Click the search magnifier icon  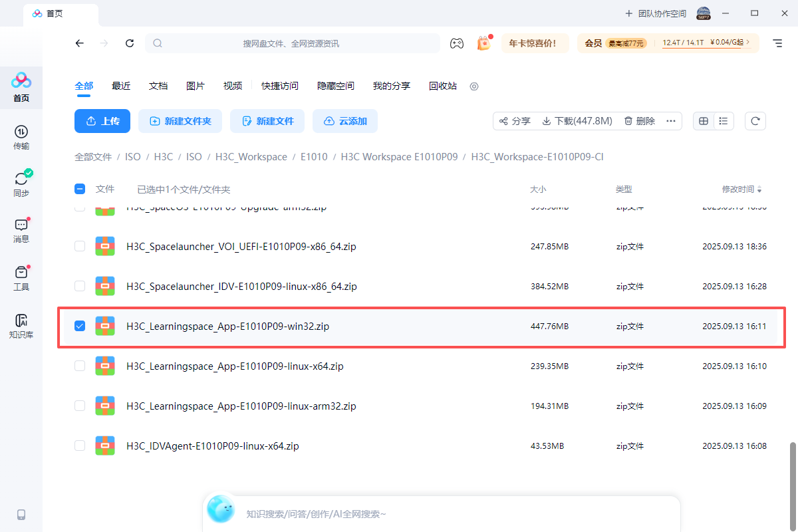[x=158, y=43]
